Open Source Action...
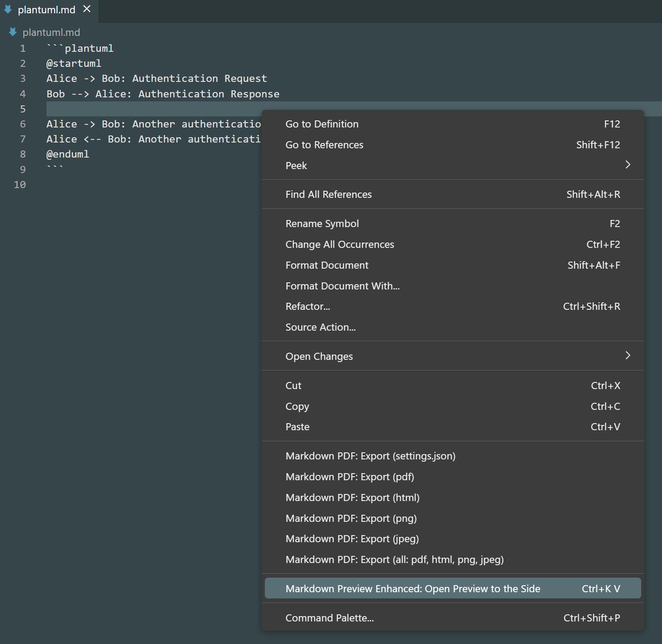This screenshot has height=644, width=662. (453, 327)
